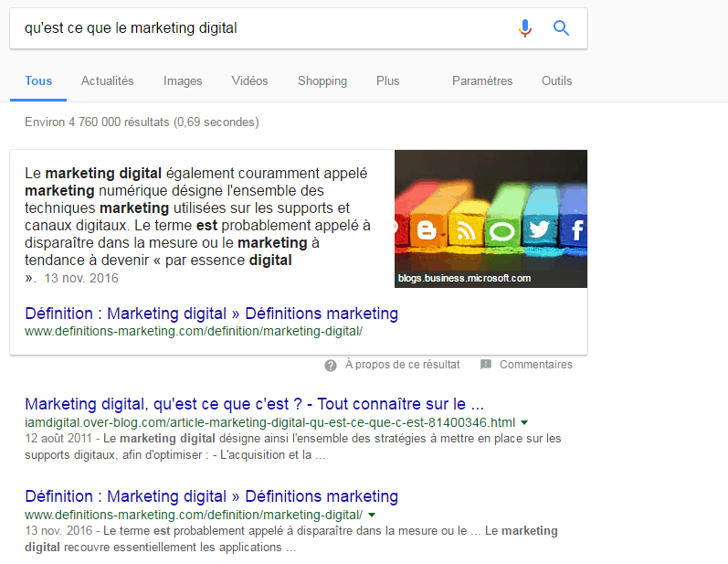
Task: Click the social media blocks thumbnail image
Action: (x=491, y=218)
